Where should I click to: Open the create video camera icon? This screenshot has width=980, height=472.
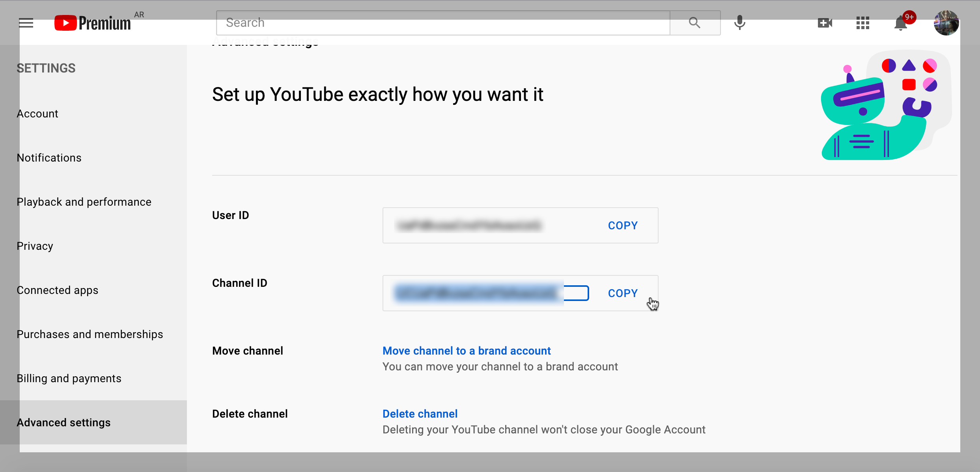(x=825, y=23)
